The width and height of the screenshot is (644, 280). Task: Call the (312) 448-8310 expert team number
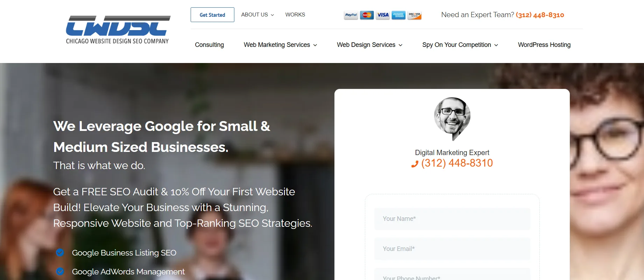coord(540,15)
